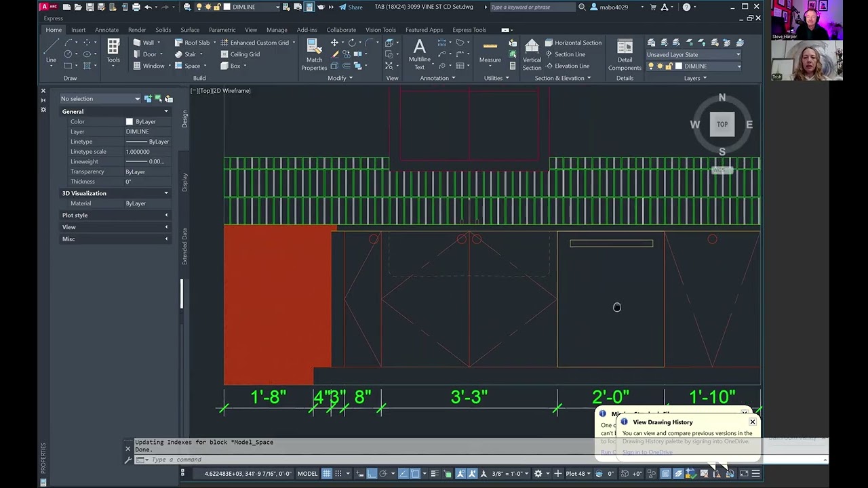Click the Color ByLayer swatch
The width and height of the screenshot is (868, 488).
pos(130,122)
